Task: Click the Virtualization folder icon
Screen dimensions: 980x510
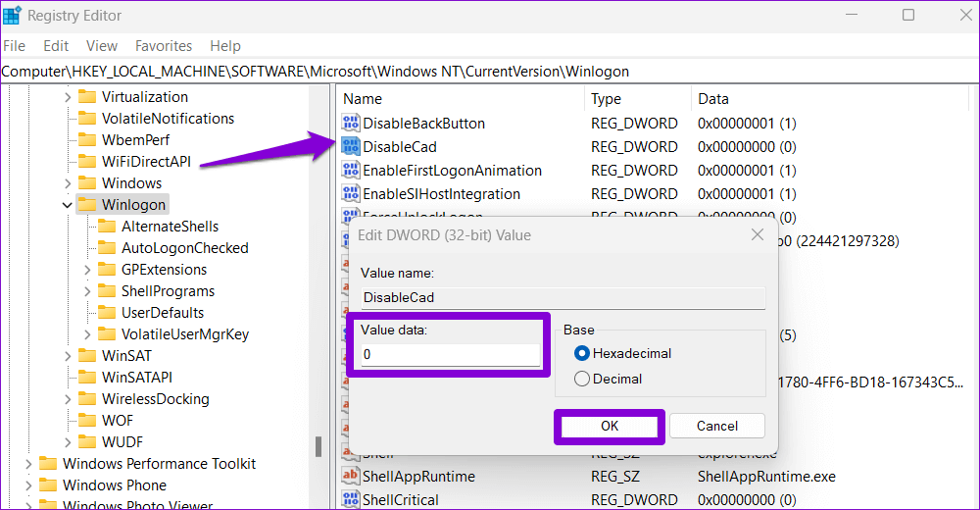Action: pos(87,97)
